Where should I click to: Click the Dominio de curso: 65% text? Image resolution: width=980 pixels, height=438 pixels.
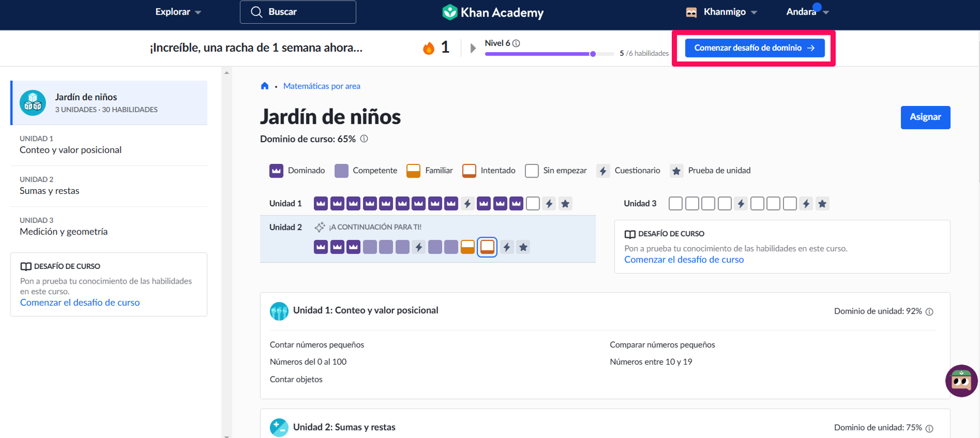click(x=308, y=139)
